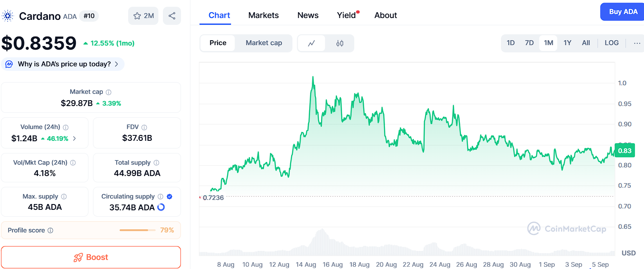Click the FDV info icon
This screenshot has height=269, width=644.
[x=144, y=127]
